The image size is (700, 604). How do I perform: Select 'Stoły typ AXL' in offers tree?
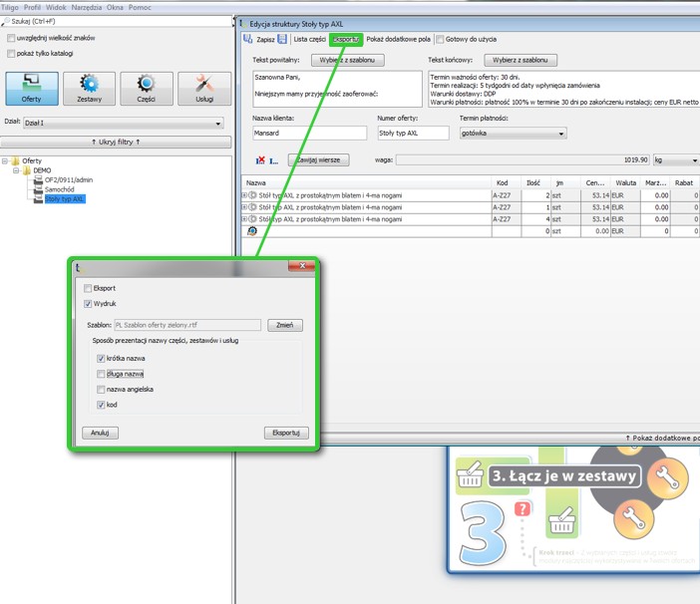click(x=64, y=199)
